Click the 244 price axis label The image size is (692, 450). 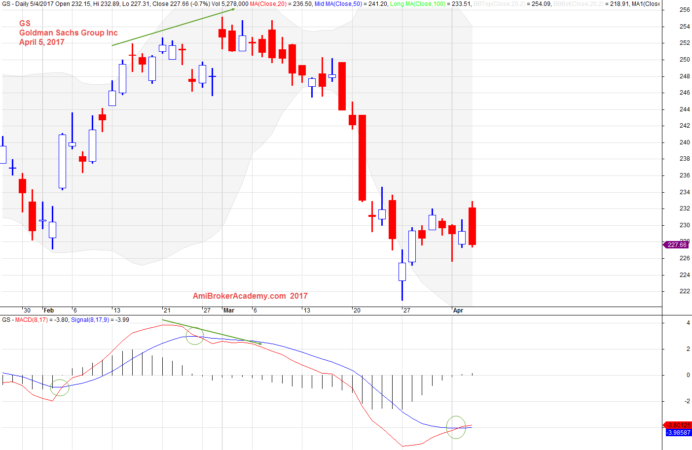(684, 109)
